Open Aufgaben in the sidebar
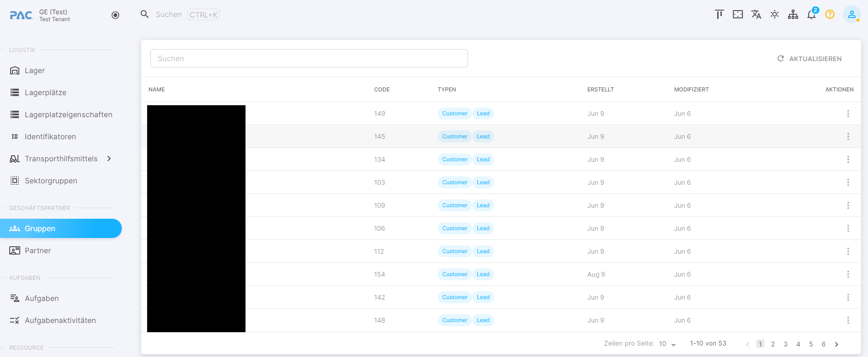868x357 pixels. 61,298
